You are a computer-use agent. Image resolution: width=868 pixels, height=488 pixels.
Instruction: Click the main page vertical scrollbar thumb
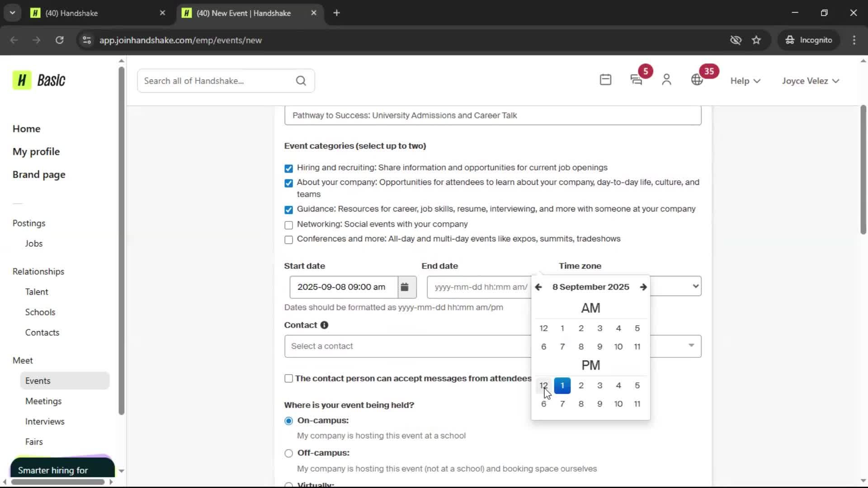point(863,169)
